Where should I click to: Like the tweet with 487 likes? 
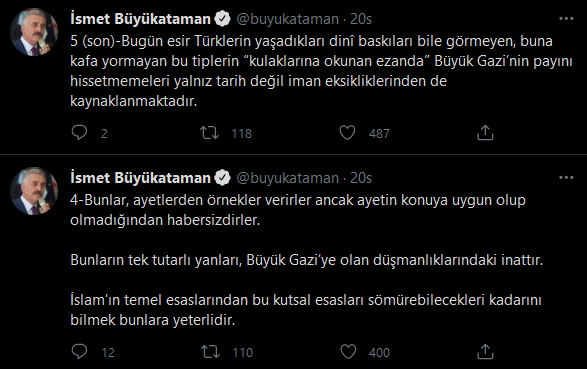347,133
